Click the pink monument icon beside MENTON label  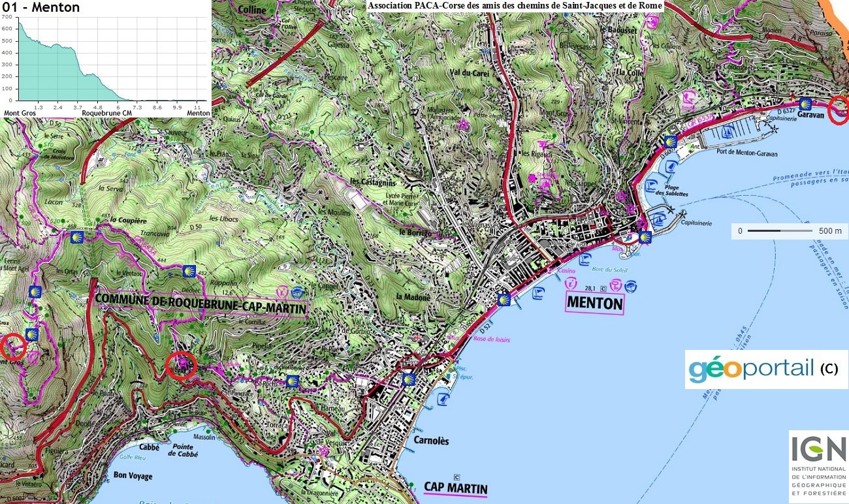pyautogui.click(x=616, y=285)
